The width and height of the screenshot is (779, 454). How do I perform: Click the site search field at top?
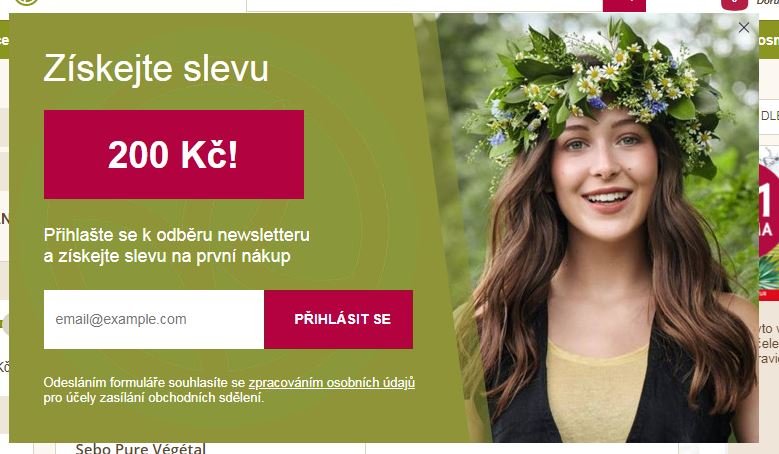[424, 5]
